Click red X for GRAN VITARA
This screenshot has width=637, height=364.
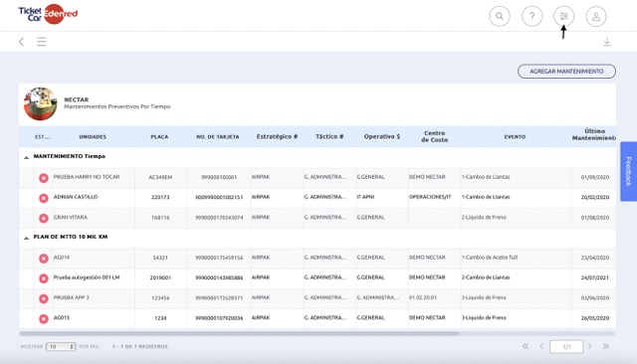pyautogui.click(x=44, y=219)
